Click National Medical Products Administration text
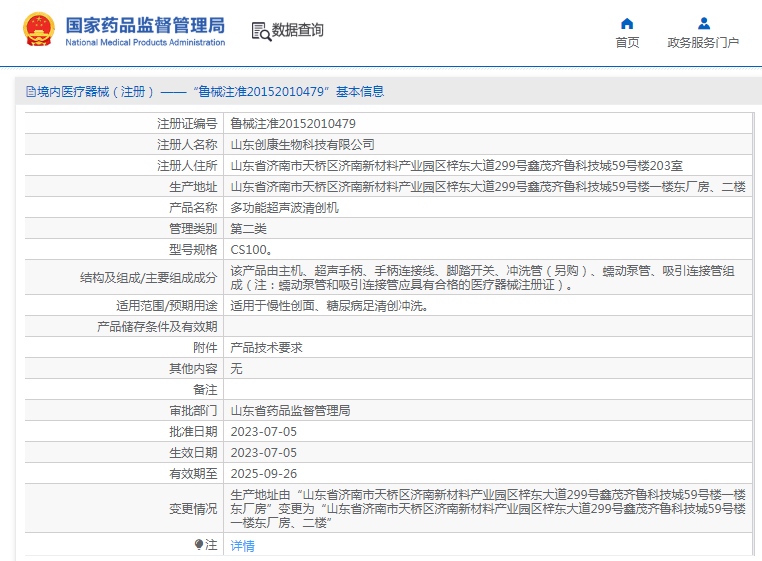 [145, 43]
